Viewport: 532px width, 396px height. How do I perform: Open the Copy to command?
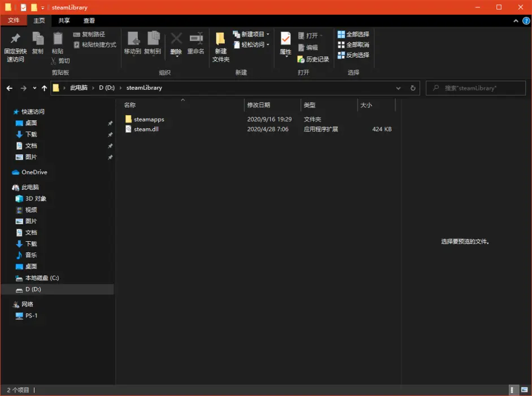coord(152,43)
